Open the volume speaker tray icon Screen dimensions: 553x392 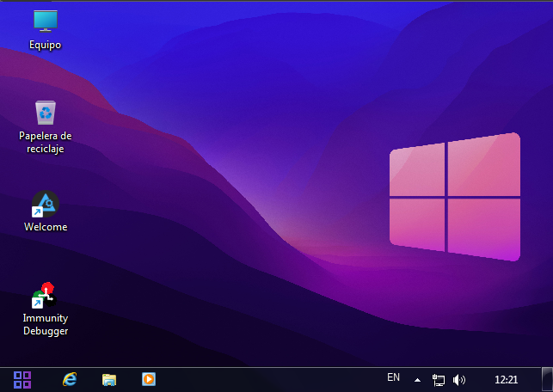coord(459,380)
